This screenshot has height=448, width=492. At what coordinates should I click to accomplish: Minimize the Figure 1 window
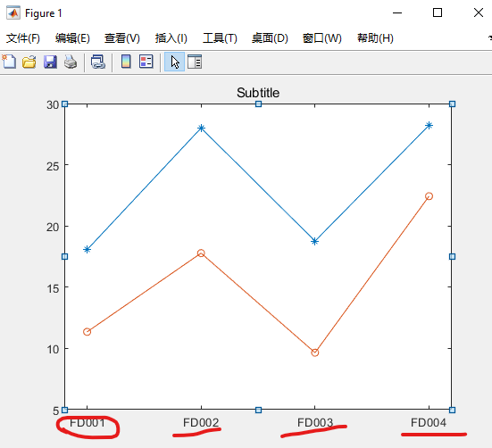pos(397,12)
